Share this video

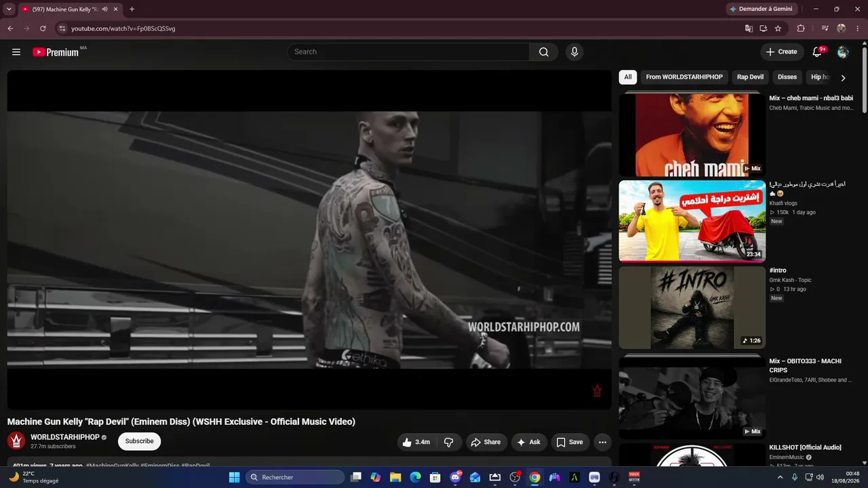(x=486, y=442)
